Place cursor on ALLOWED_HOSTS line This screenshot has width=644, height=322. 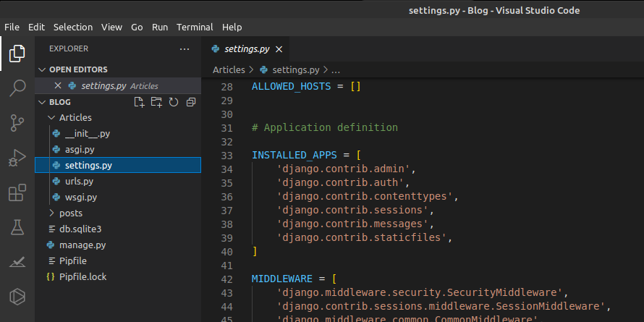(306, 87)
